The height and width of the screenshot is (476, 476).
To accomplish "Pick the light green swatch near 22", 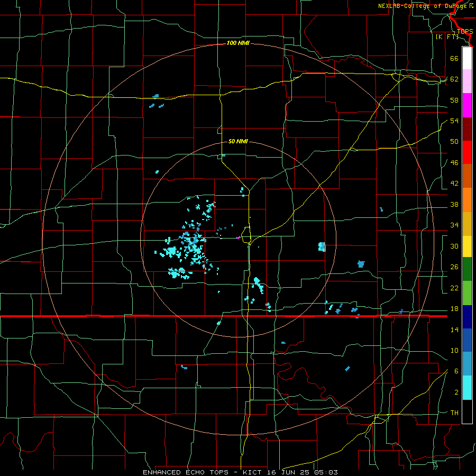I will tap(467, 293).
